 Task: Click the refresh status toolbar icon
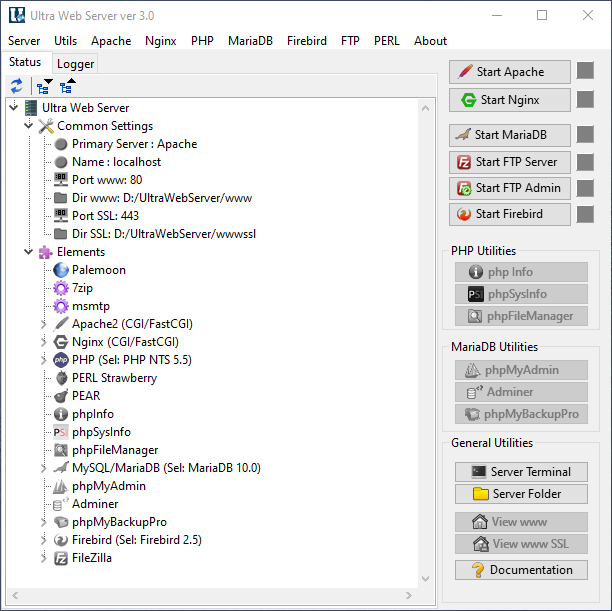tap(17, 86)
